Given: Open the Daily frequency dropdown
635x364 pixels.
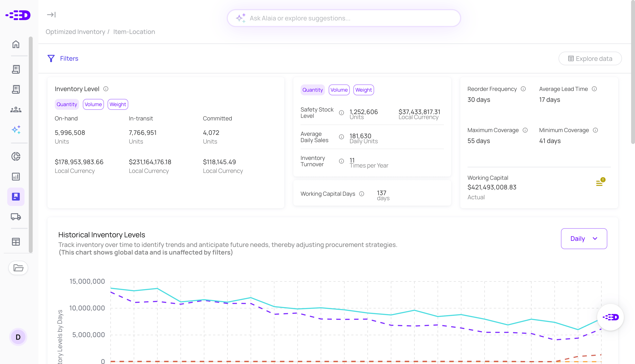Looking at the screenshot, I should coord(584,239).
